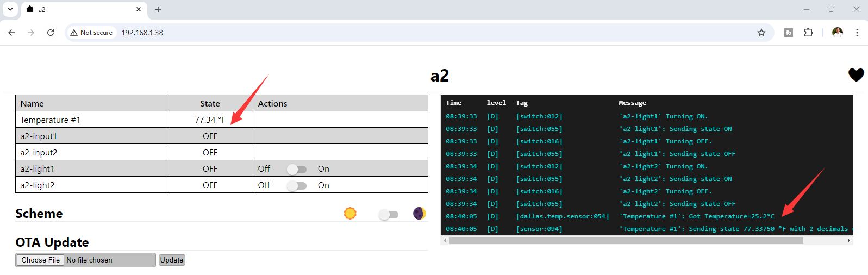Open the tab search dropdown arrow
Image resolution: width=868 pixels, height=275 pixels.
[x=10, y=9]
